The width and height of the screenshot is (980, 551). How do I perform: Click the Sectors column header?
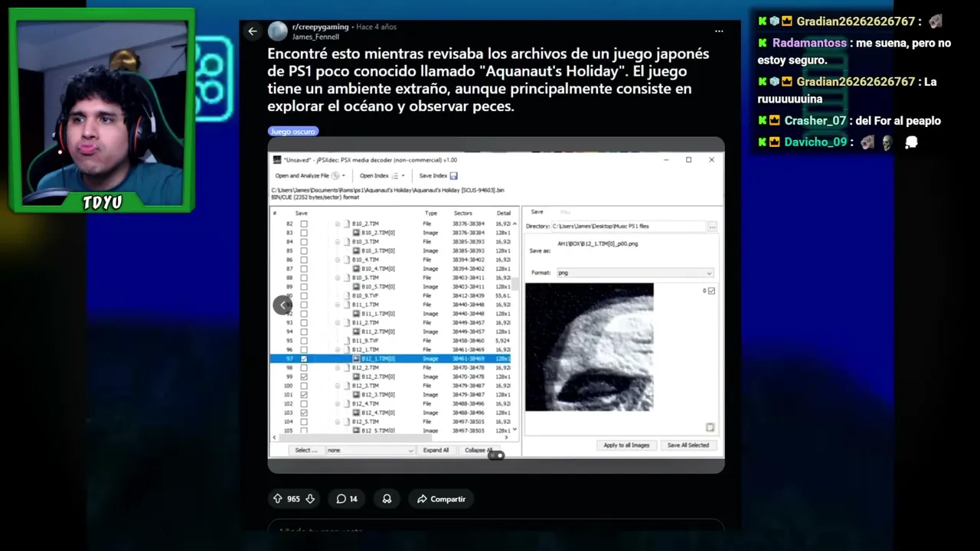[x=463, y=214]
